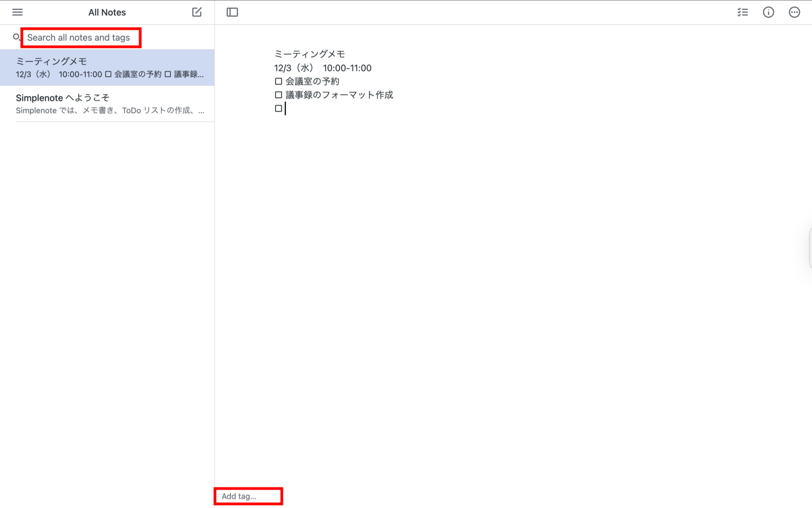Image resolution: width=812 pixels, height=508 pixels.
Task: Click the search magnifier icon
Action: click(16, 37)
